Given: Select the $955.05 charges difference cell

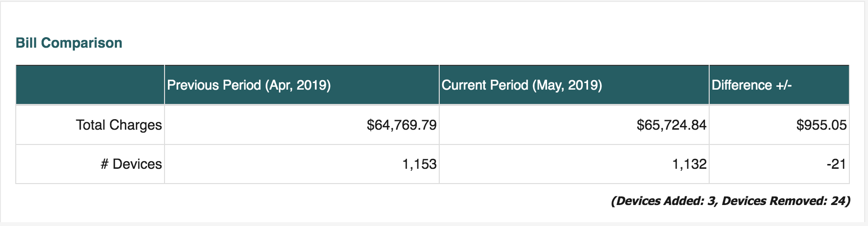Looking at the screenshot, I should [x=821, y=125].
